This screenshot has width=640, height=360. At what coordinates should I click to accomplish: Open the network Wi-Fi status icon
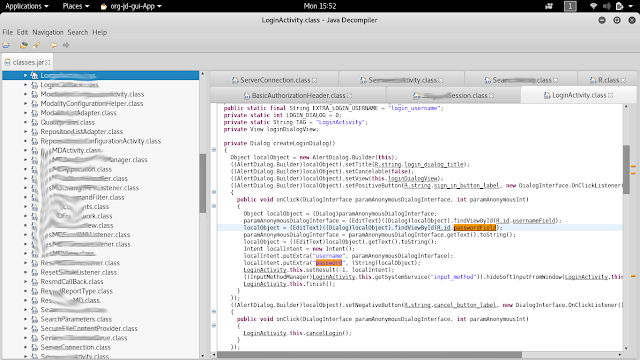click(x=593, y=6)
